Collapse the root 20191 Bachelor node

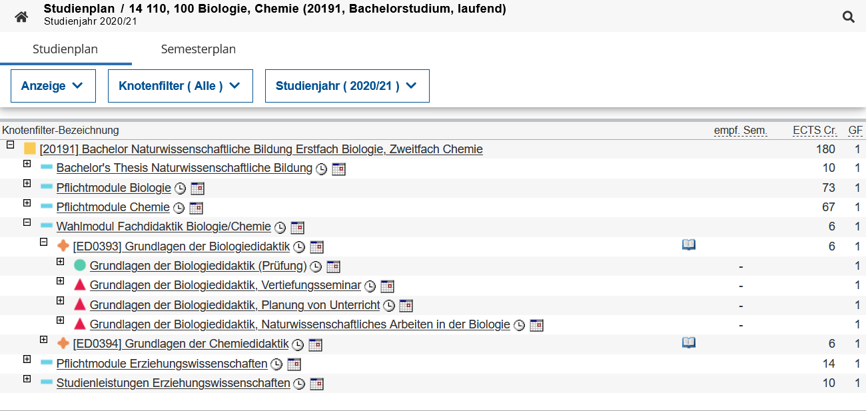pyautogui.click(x=11, y=145)
